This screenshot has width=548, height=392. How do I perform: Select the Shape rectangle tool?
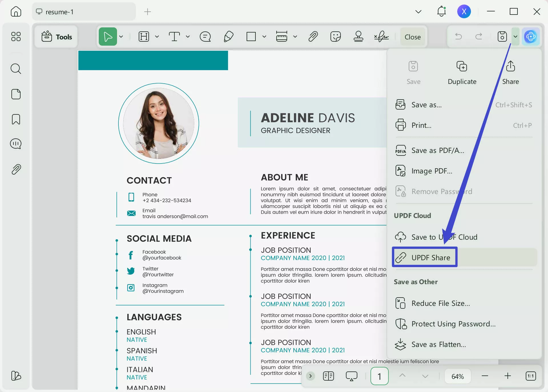click(x=251, y=37)
